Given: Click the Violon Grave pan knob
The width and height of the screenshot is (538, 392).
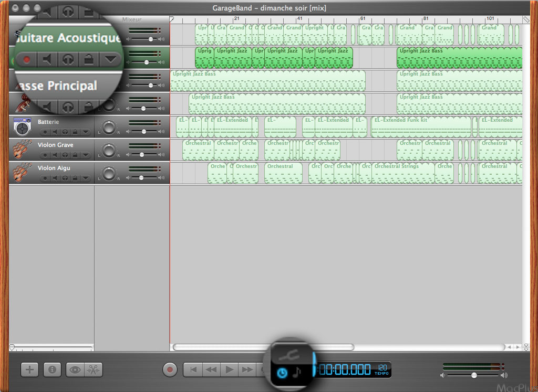Looking at the screenshot, I should [109, 151].
